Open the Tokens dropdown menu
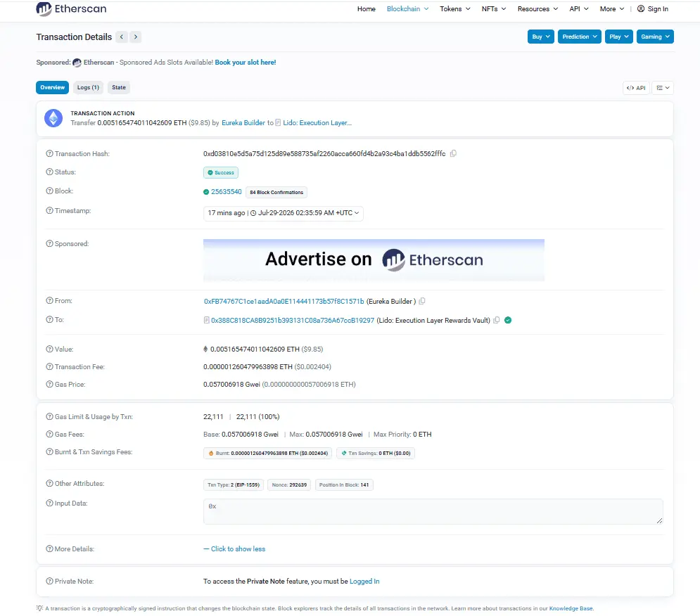Screen dimensions: 700x616 point(455,9)
